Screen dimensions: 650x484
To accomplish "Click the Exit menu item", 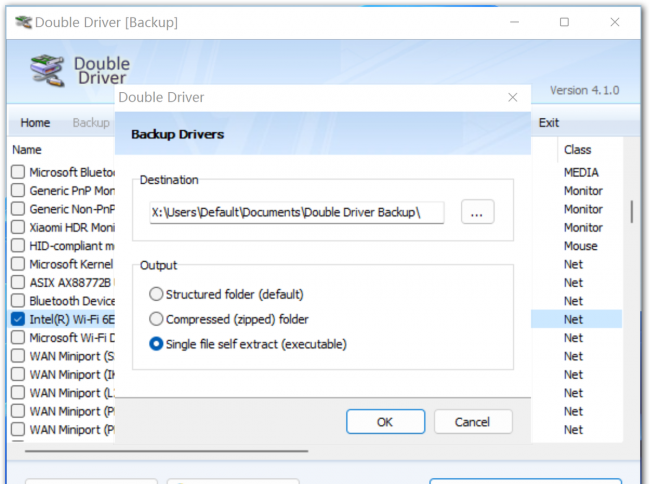I will pos(548,123).
